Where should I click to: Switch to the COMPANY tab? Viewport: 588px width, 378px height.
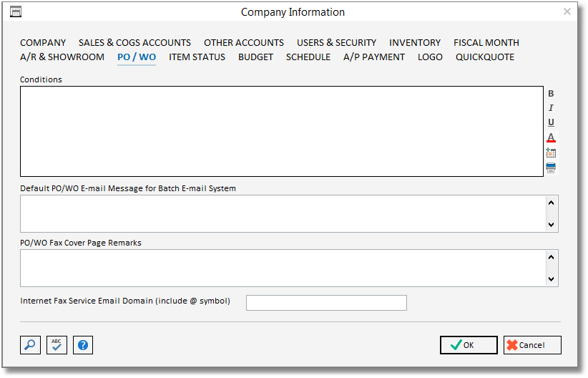pos(43,42)
